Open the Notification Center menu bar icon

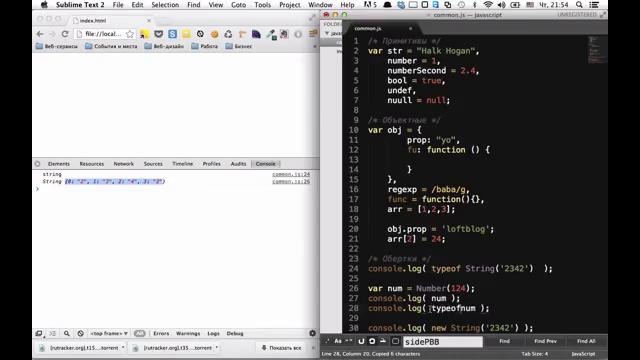tap(594, 5)
